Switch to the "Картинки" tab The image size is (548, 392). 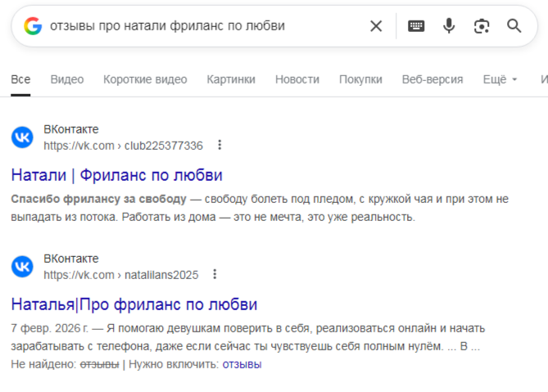tap(231, 79)
